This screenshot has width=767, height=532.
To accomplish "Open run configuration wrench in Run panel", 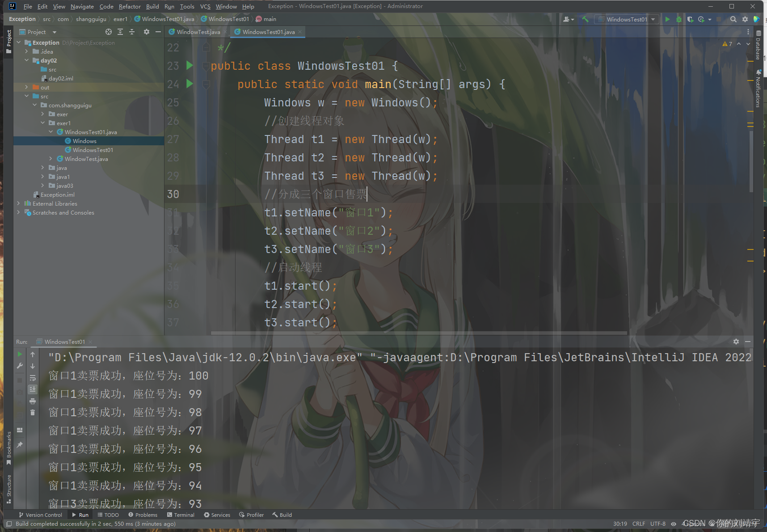I will click(20, 366).
